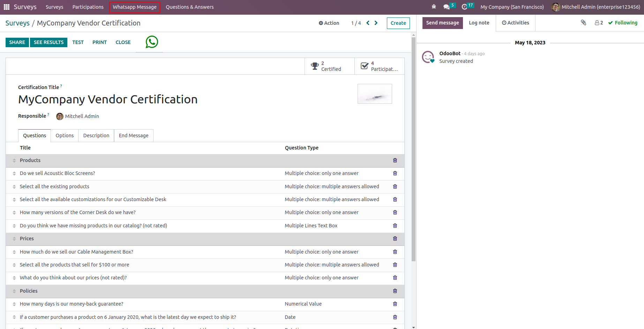Delete the Policies section row
The width and height of the screenshot is (644, 329).
click(x=395, y=291)
